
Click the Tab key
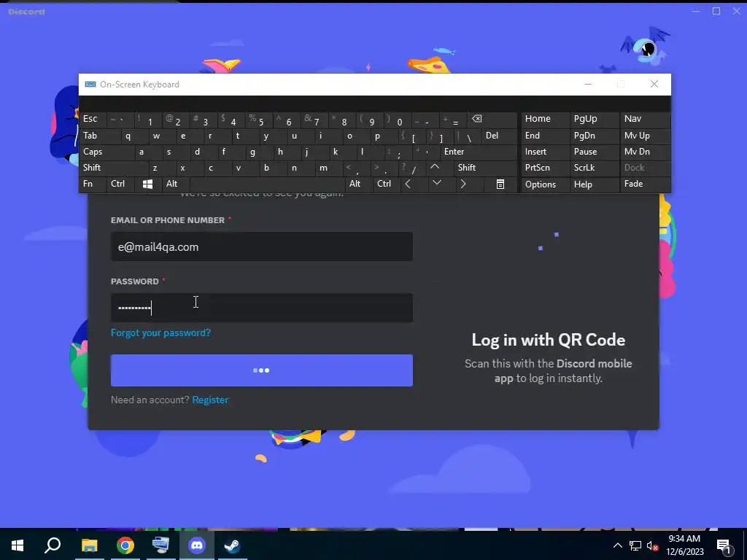pos(99,136)
